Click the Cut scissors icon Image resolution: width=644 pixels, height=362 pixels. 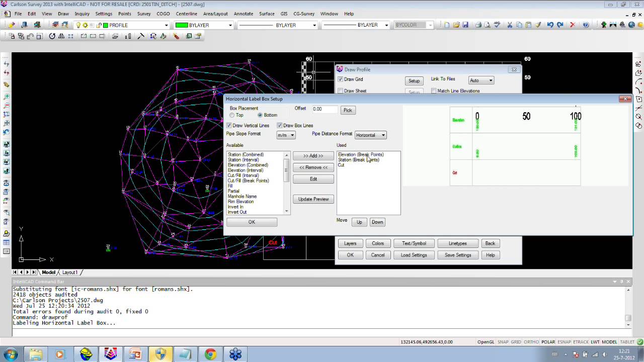tap(510, 25)
